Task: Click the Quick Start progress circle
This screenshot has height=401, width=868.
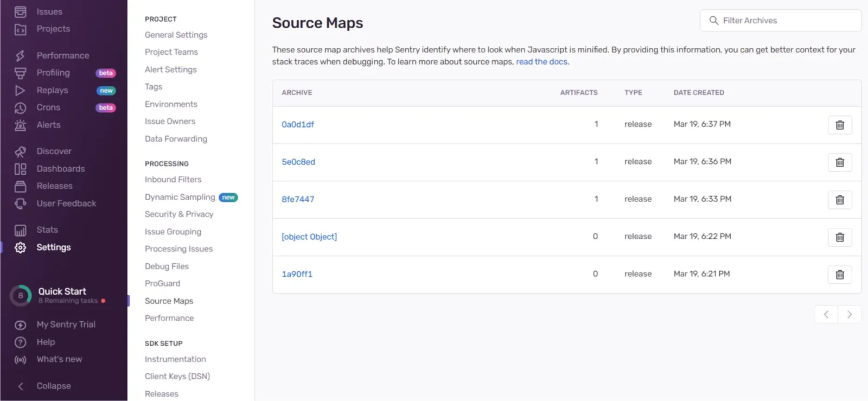Action: click(21, 296)
